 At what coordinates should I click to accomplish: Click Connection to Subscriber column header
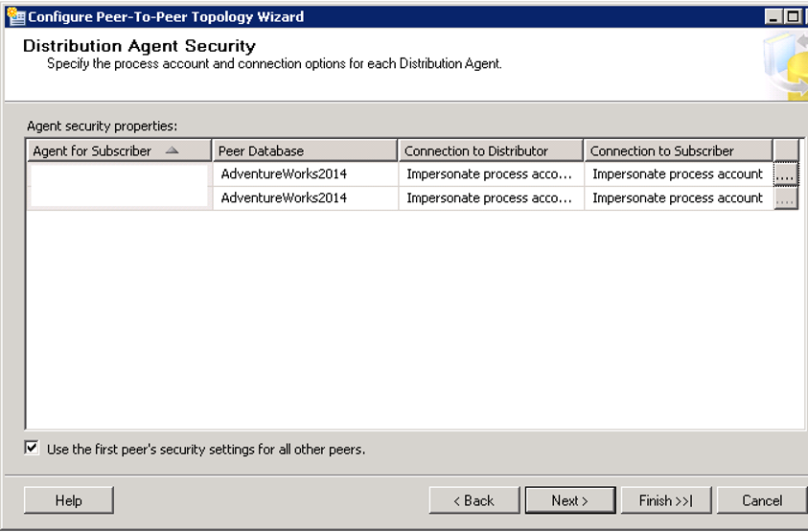(679, 150)
